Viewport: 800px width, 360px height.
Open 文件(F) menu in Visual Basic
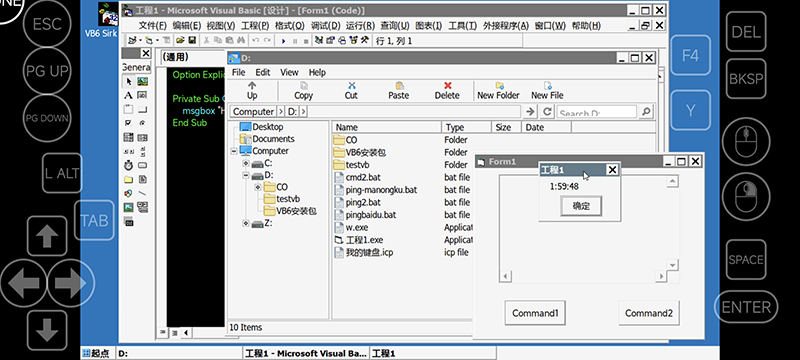153,25
